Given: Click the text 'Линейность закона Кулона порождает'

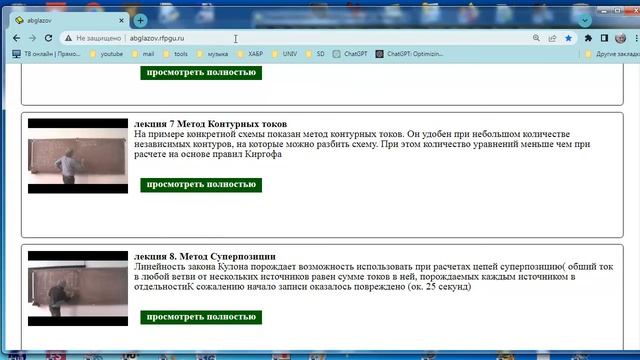Looking at the screenshot, I should tap(215, 267).
